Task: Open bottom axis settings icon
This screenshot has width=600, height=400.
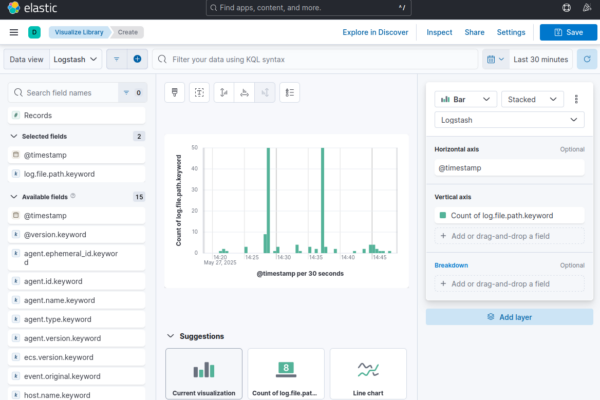Action: point(244,92)
